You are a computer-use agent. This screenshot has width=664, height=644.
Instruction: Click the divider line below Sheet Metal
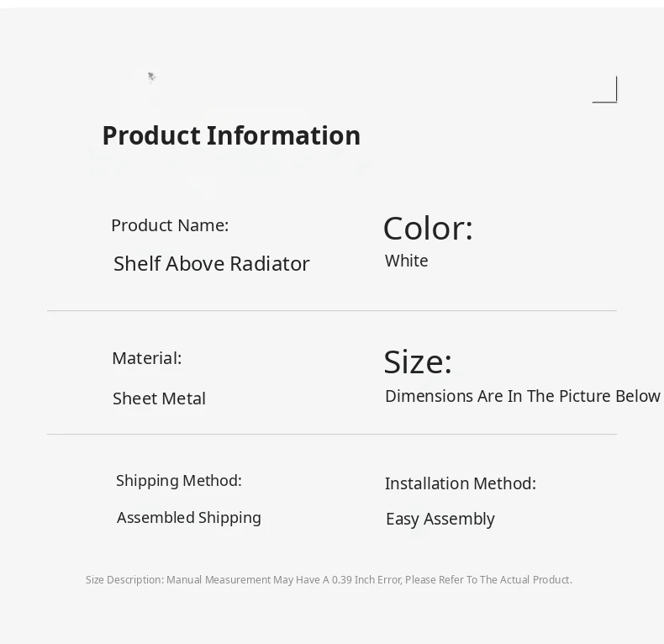332,435
